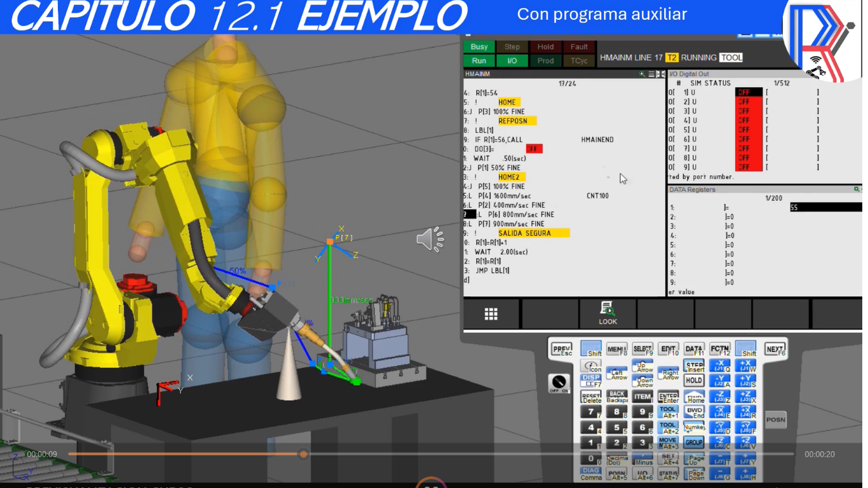Viewport: 868px width, 488px height.
Task: Toggle the STEP mode key
Action: click(x=694, y=366)
